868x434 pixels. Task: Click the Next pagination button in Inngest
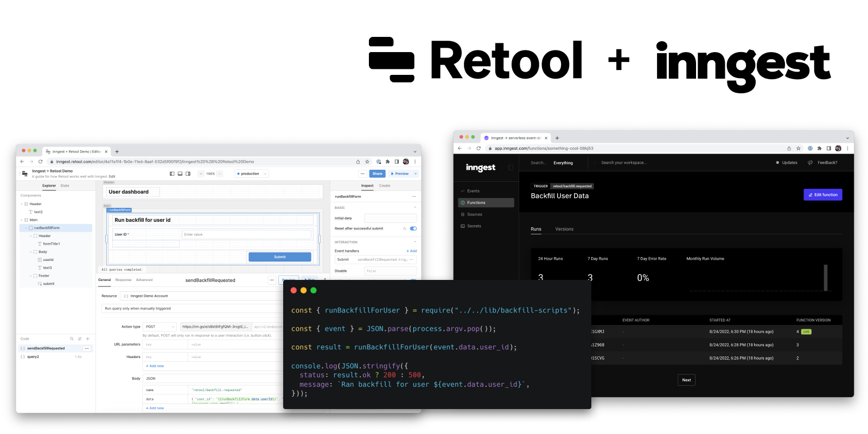(x=686, y=380)
